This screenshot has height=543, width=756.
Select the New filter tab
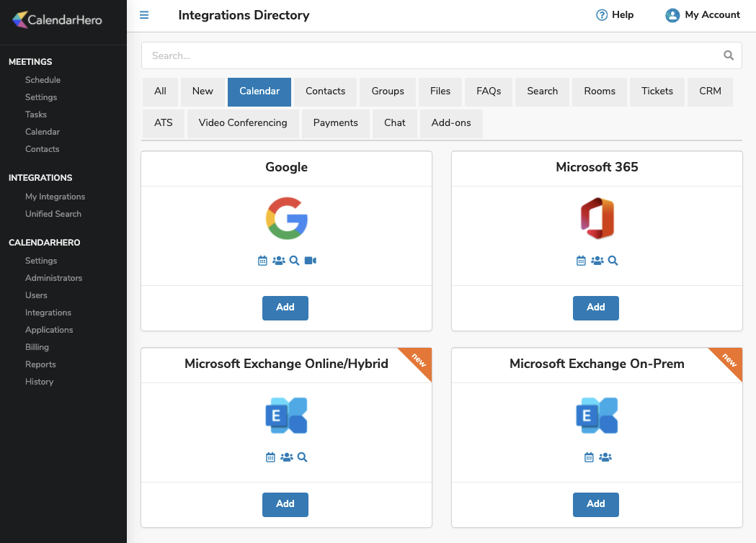coord(203,91)
